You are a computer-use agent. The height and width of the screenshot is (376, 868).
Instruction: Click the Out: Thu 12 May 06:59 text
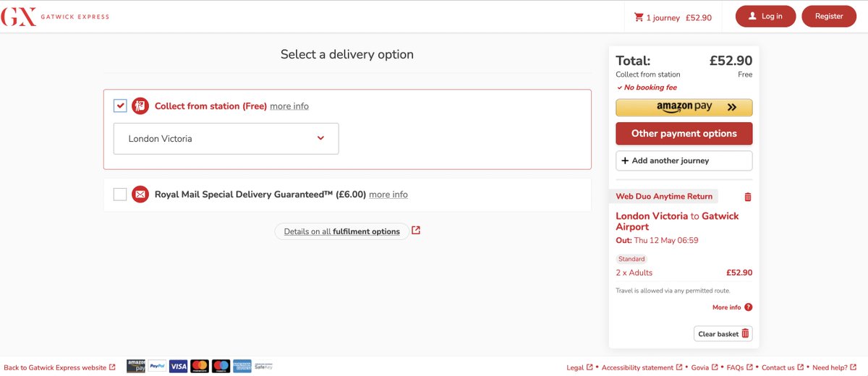pyautogui.click(x=657, y=241)
